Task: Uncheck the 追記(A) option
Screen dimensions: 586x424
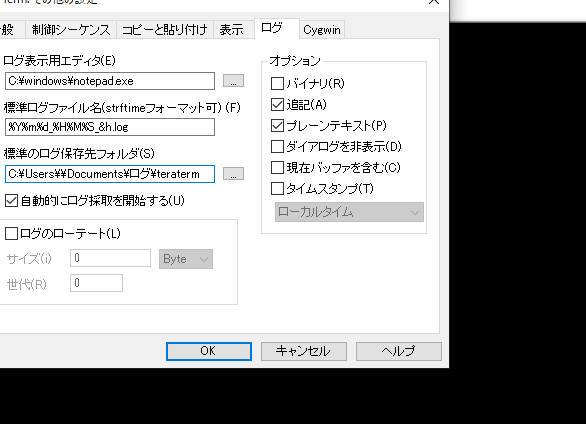Action: click(x=277, y=105)
